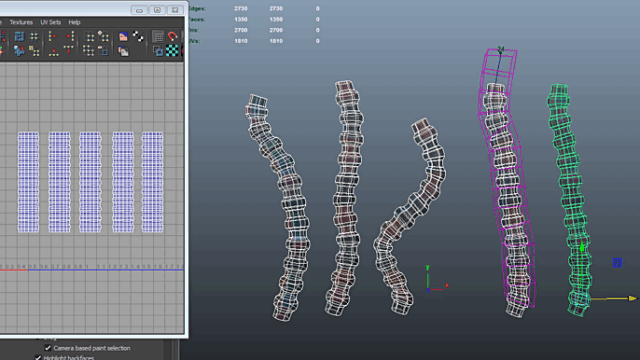
Task: Click the yellow X-axis move manipulator arrow
Action: 632,298
